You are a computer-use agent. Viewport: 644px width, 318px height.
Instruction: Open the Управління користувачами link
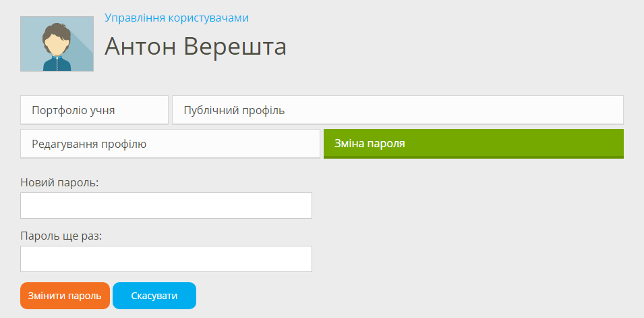[177, 18]
